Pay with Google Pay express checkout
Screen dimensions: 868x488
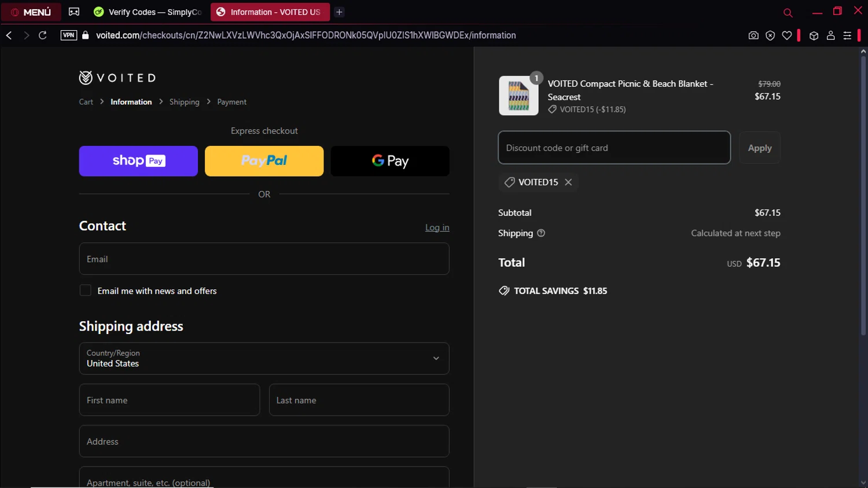pyautogui.click(x=390, y=161)
